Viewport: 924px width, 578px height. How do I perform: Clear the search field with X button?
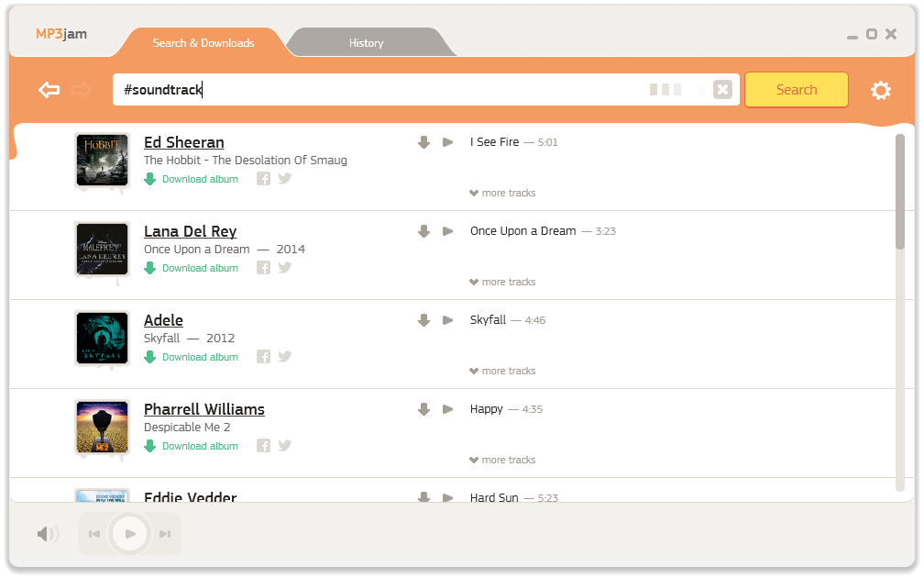click(x=722, y=90)
